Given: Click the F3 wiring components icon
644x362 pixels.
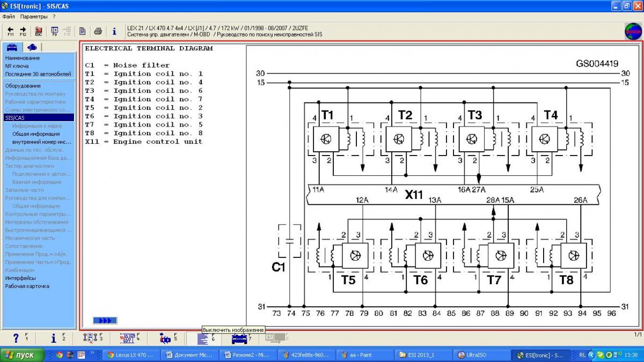Looking at the screenshot, I should [x=91, y=338].
